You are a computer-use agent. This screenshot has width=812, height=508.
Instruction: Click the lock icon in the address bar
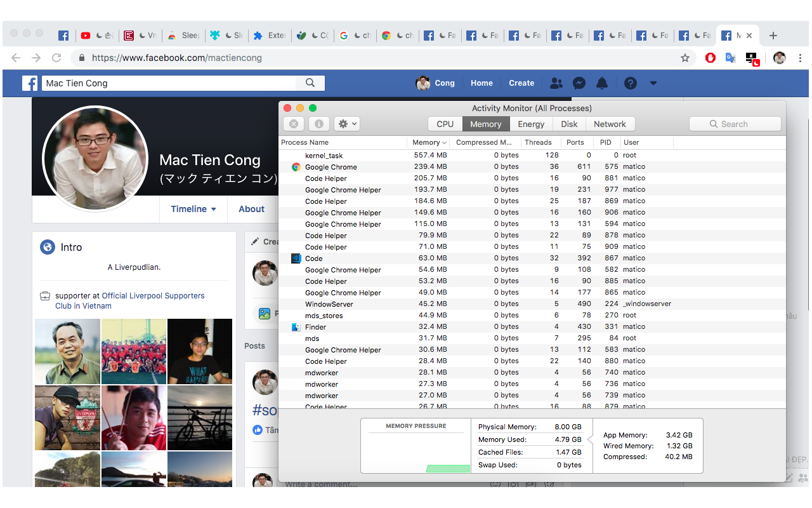(82, 58)
